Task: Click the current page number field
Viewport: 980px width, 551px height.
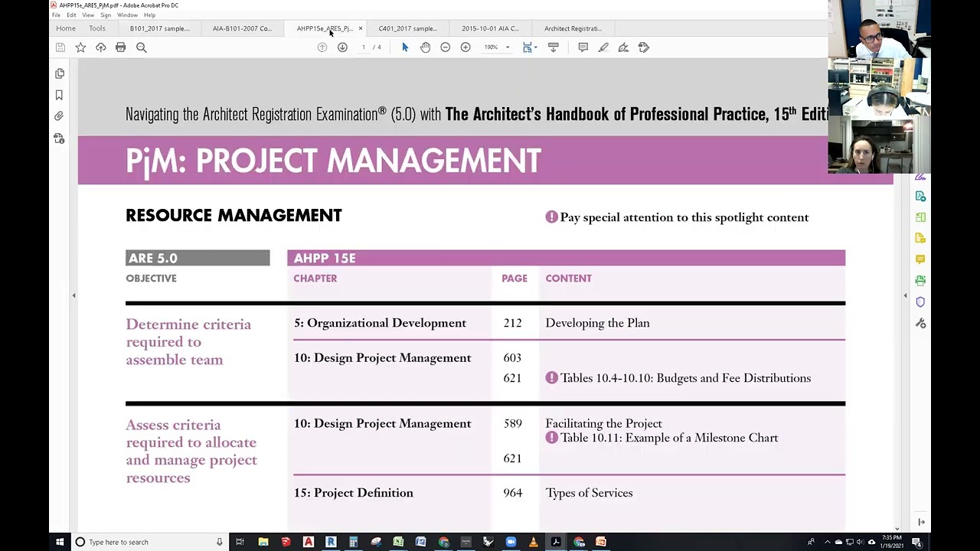Action: pyautogui.click(x=364, y=47)
